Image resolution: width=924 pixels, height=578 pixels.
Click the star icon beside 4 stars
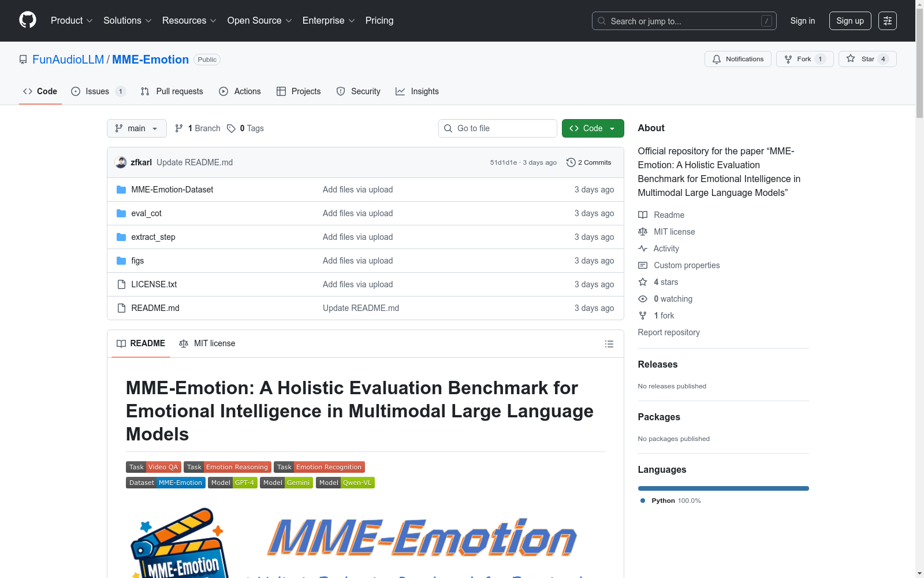tap(643, 282)
